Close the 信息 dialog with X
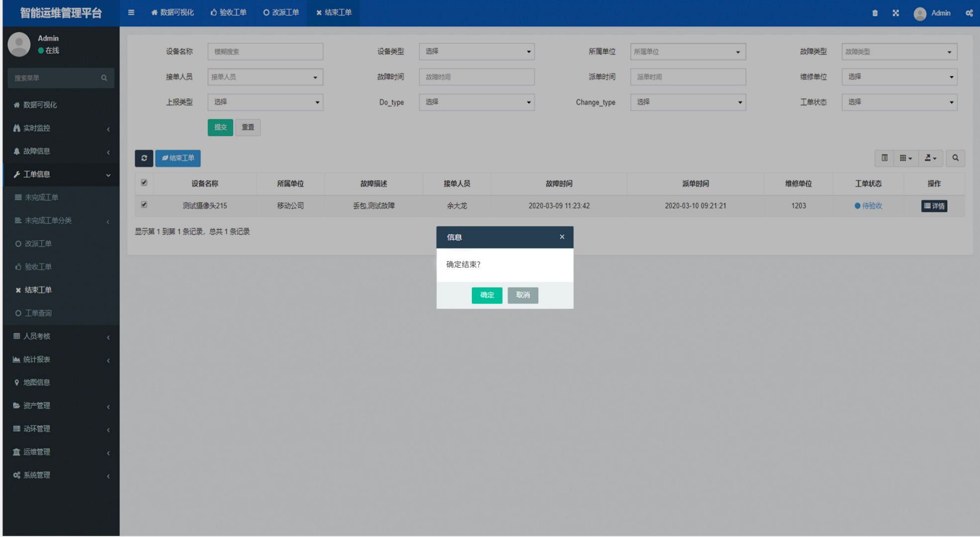 [x=562, y=237]
